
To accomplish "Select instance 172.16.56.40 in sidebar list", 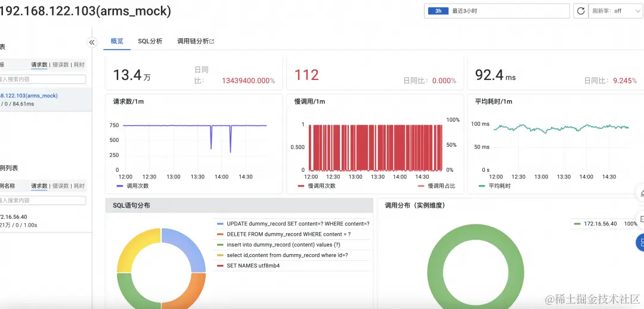I will coord(45,221).
